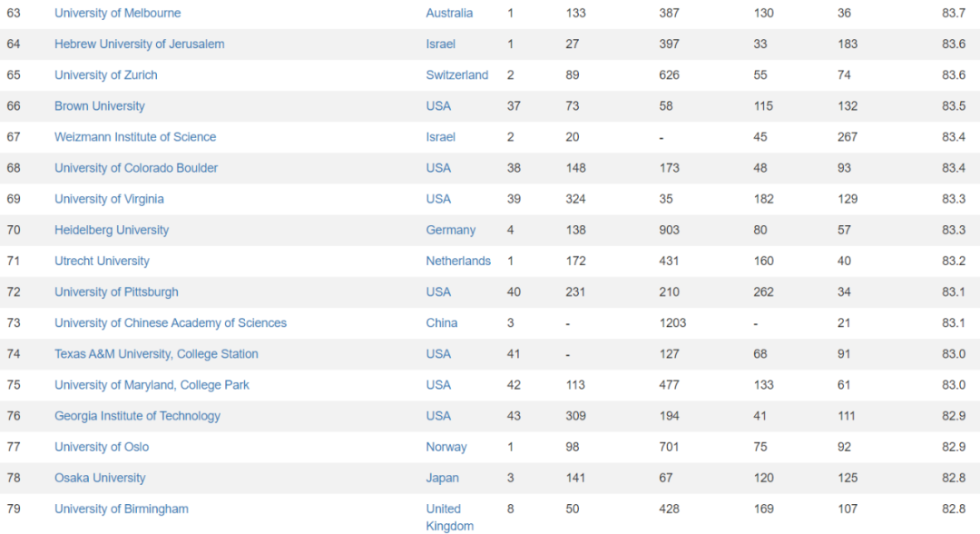Click the University of Zurich link
980x534 pixels.
pyautogui.click(x=105, y=75)
